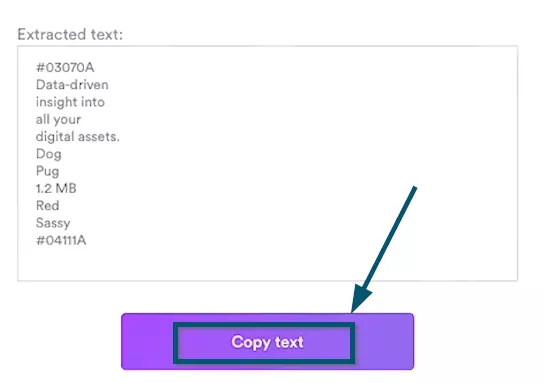543x383 pixels.
Task: Click the word "into" in the text box
Action: (x=93, y=102)
